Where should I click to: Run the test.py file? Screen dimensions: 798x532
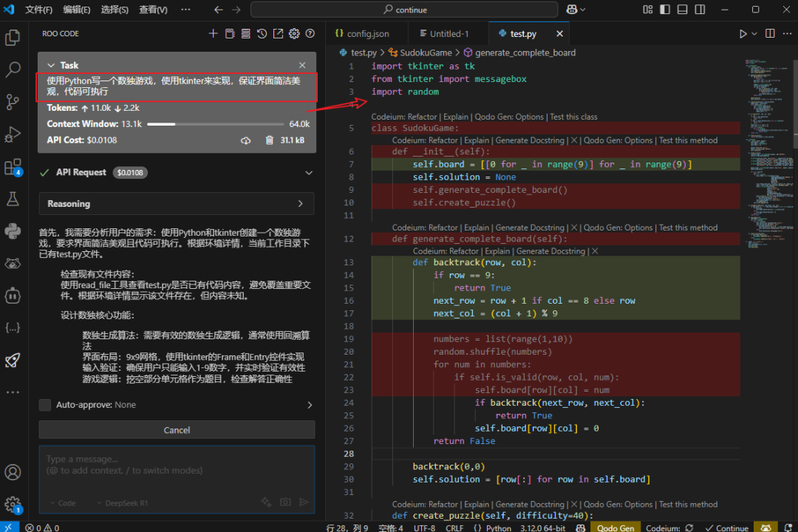tap(742, 33)
